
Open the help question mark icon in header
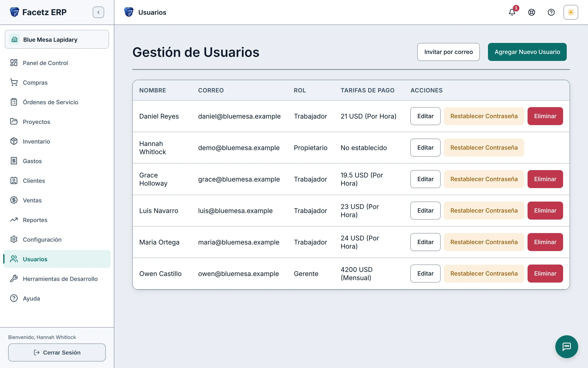click(551, 12)
